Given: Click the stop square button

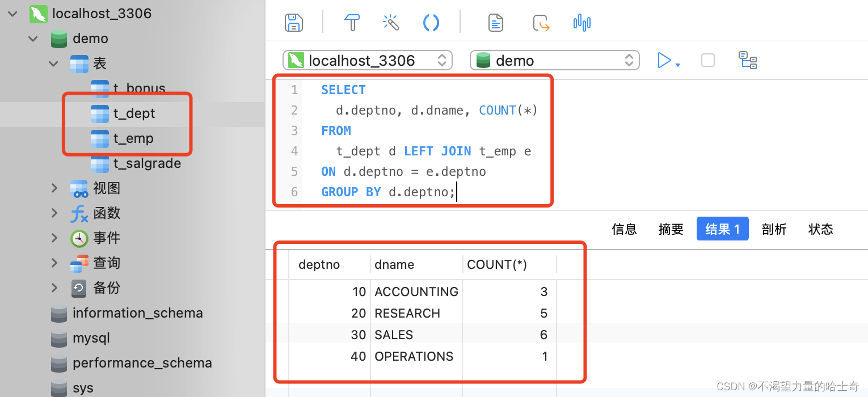Looking at the screenshot, I should click(x=707, y=60).
